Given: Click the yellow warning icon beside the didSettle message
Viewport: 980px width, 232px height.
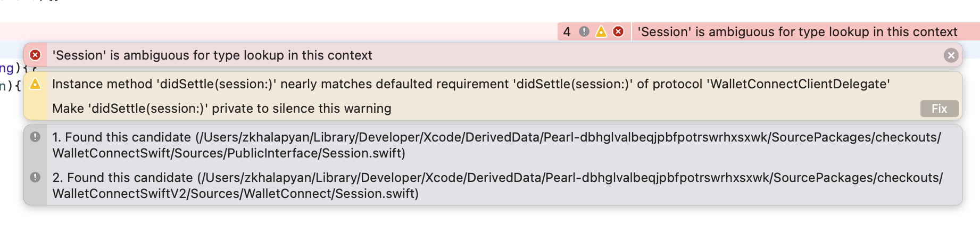Looking at the screenshot, I should coord(35,84).
